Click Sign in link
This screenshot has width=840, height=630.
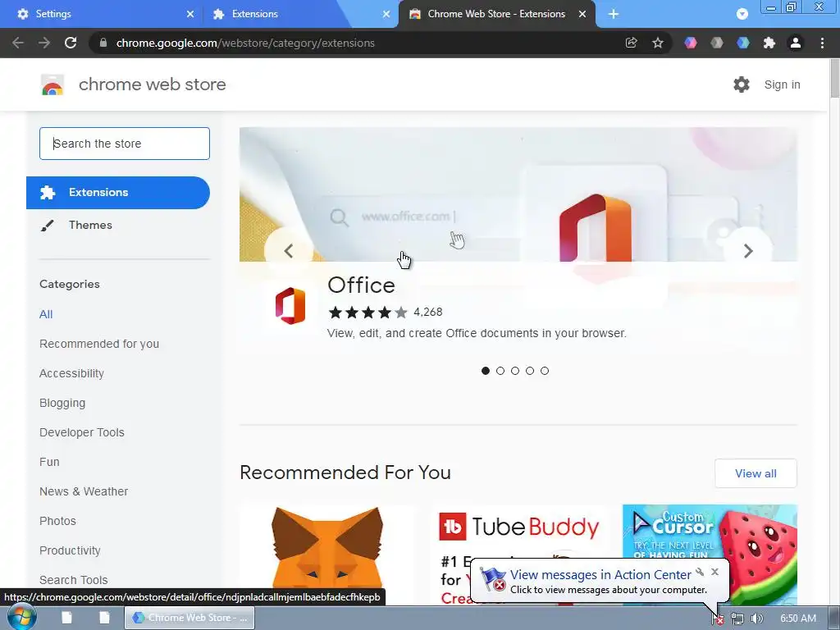click(782, 84)
